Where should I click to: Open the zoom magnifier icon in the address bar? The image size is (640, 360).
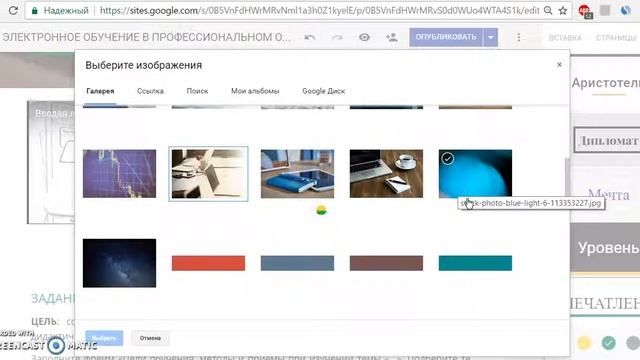coord(548,11)
